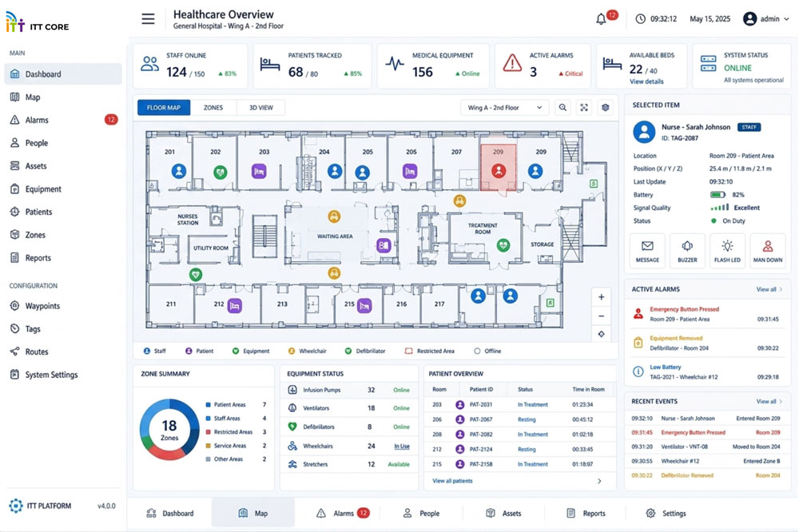Click View all in Recent Events
799x532 pixels.
point(769,402)
